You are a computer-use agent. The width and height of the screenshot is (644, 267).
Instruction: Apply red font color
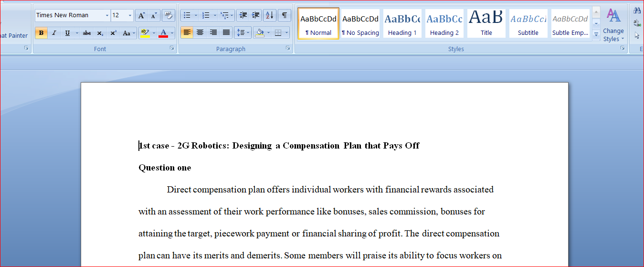[x=163, y=33]
